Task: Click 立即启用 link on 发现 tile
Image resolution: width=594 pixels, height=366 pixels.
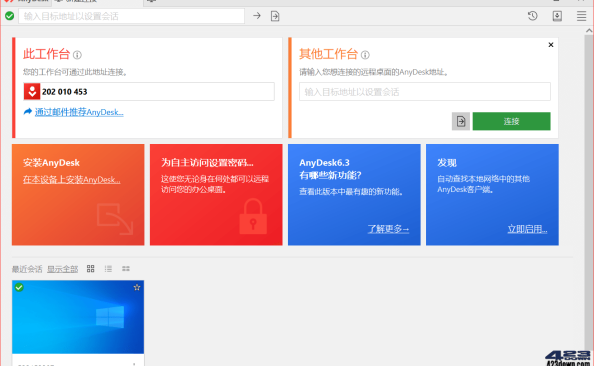Action: [527, 229]
